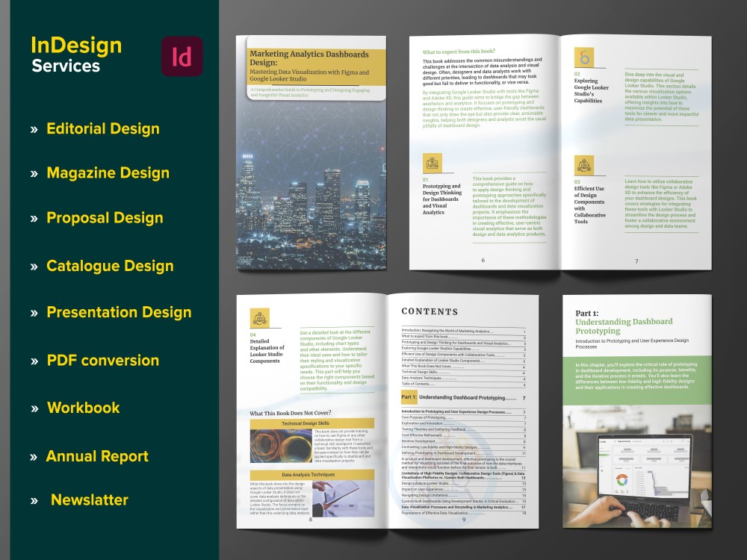Image resolution: width=747 pixels, height=560 pixels.
Task: Click the yellow icon above 01 Prototyping and Design Thinking
Action: [x=432, y=163]
